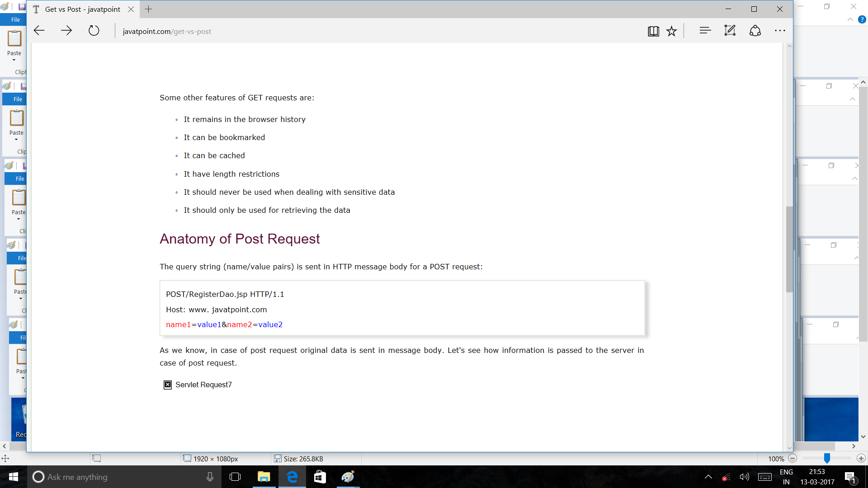This screenshot has width=868, height=488.
Task: Click the browser Back arrow
Action: (39, 31)
